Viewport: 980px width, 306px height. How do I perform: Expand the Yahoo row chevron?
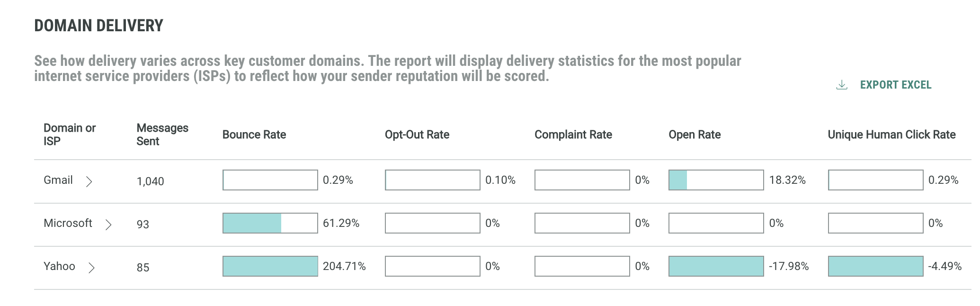(92, 268)
